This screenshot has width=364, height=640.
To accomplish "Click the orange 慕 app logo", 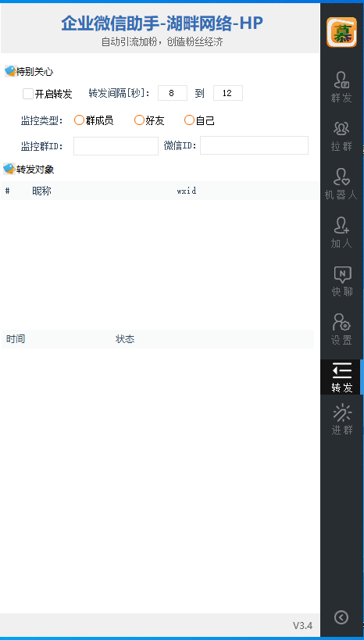I will (x=341, y=32).
